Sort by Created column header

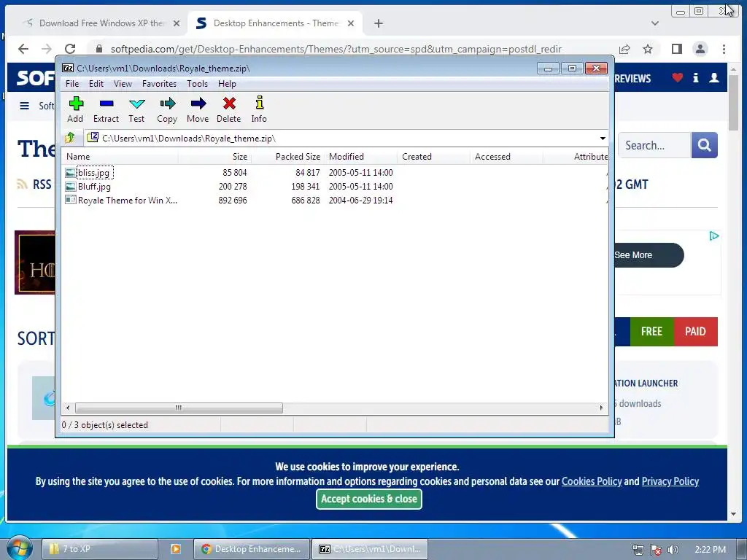(433, 157)
